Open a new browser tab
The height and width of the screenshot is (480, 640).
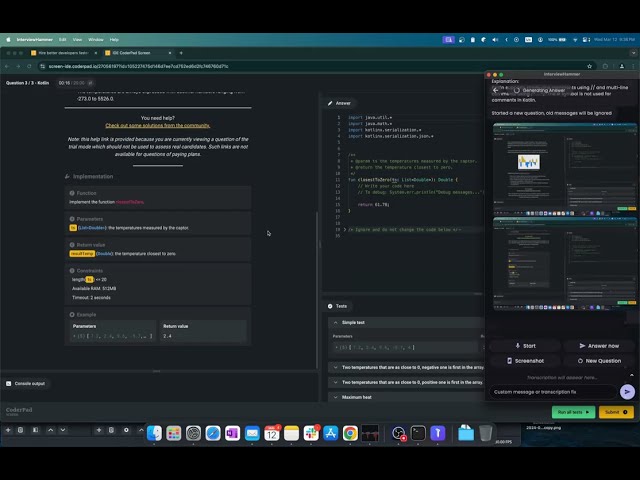pyautogui.click(x=181, y=53)
